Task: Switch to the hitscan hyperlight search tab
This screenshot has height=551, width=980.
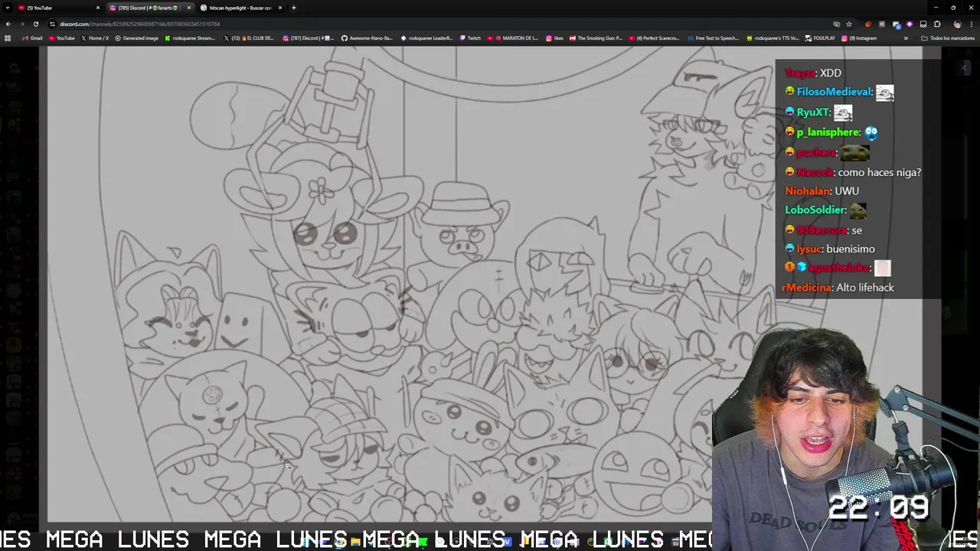Action: tap(240, 8)
